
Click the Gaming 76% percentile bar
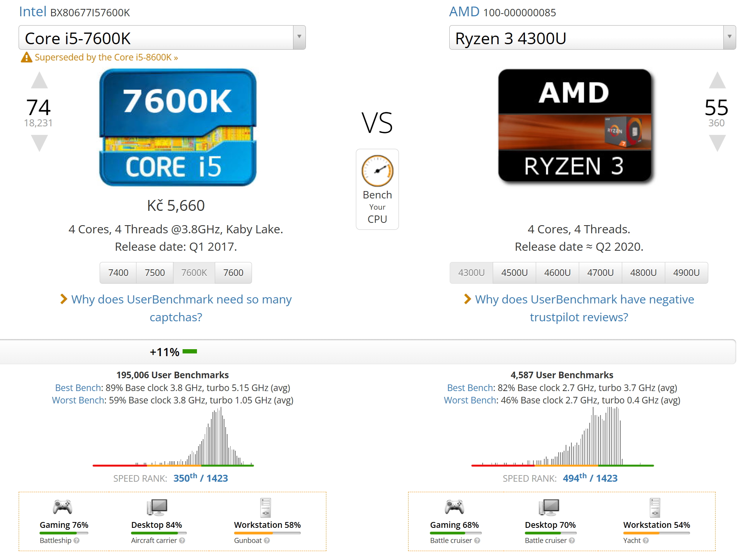pos(64,533)
